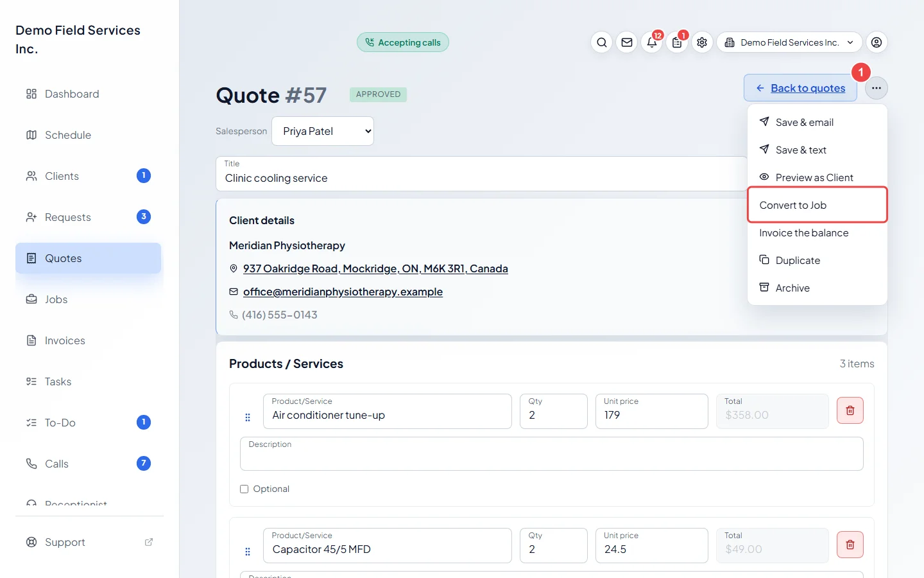Choose Duplicate from the actions menu
Screen dimensions: 924x578
817,260
